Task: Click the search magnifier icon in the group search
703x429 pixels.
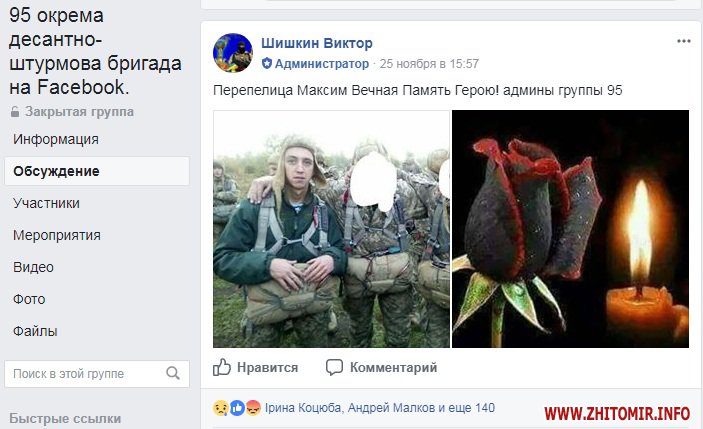Action: (173, 373)
